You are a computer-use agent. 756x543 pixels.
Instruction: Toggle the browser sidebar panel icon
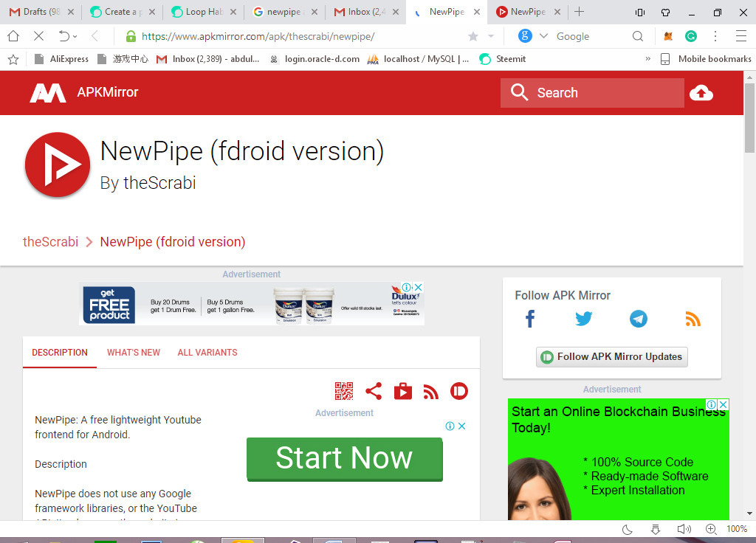(640, 13)
